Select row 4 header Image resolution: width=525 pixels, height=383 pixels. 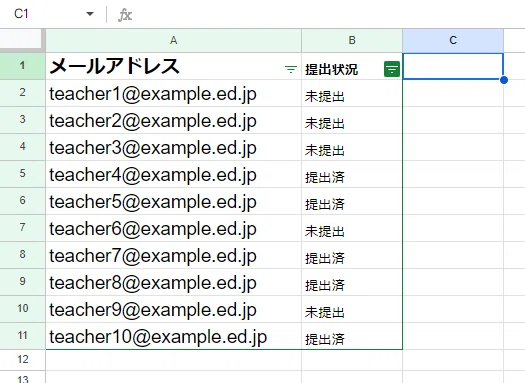coord(22,147)
